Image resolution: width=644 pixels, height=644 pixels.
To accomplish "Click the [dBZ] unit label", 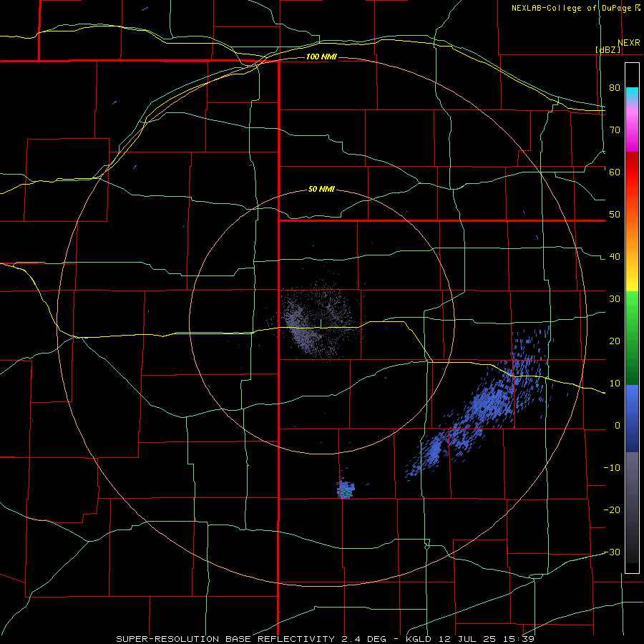I will (608, 49).
